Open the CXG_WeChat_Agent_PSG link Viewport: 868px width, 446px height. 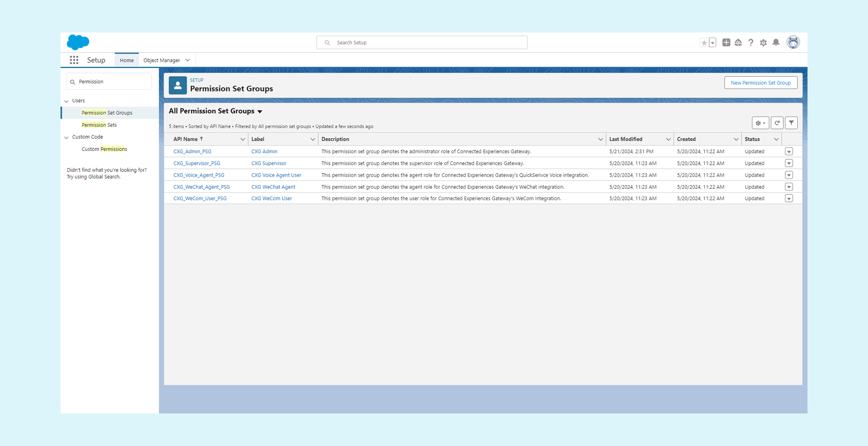coord(202,187)
